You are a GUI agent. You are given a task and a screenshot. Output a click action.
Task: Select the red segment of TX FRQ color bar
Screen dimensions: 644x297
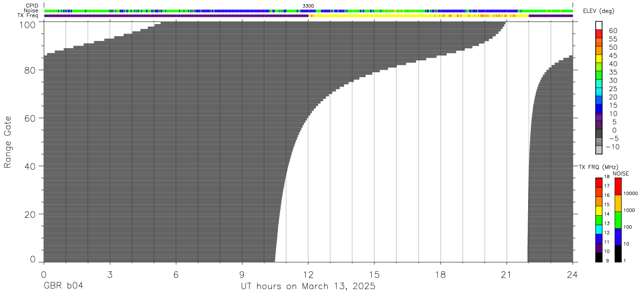click(599, 182)
